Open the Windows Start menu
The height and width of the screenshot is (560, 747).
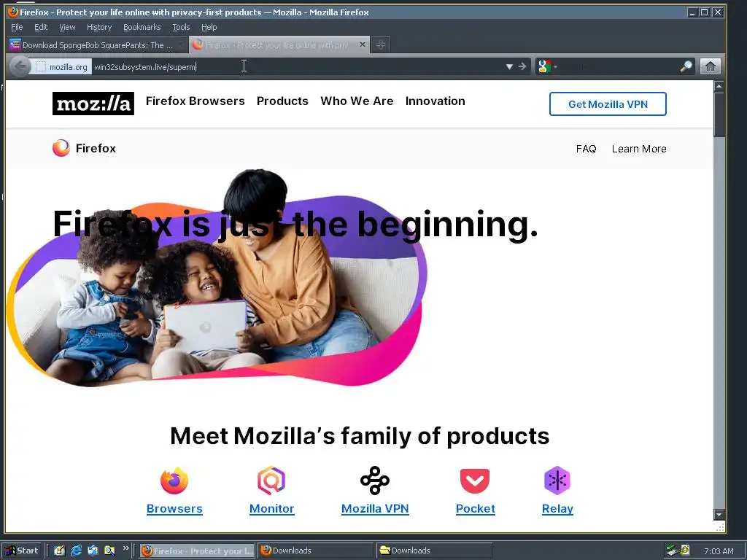coord(21,551)
